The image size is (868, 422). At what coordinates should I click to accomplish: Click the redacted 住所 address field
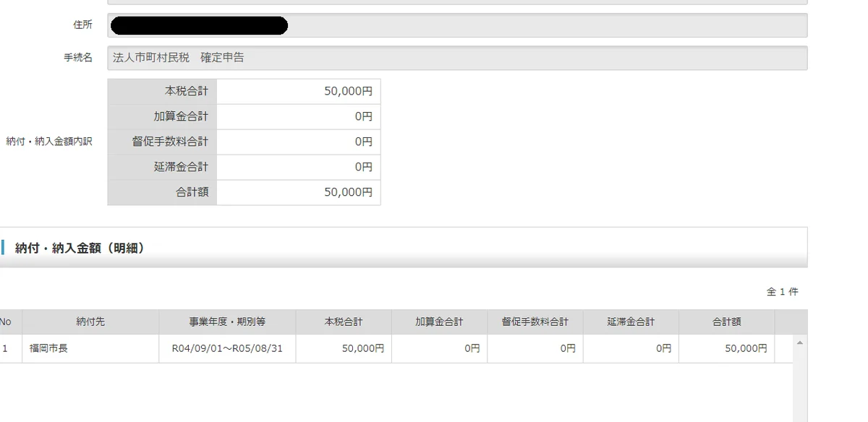point(457,25)
